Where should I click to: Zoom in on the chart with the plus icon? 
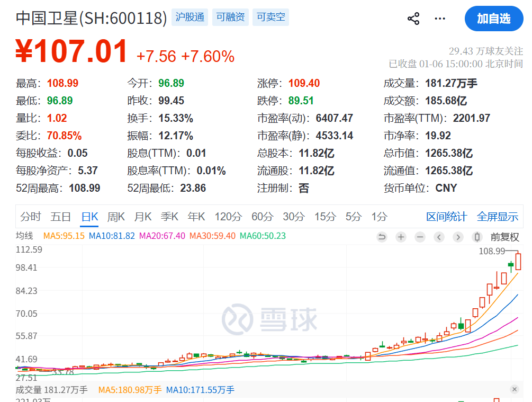pos(401,237)
